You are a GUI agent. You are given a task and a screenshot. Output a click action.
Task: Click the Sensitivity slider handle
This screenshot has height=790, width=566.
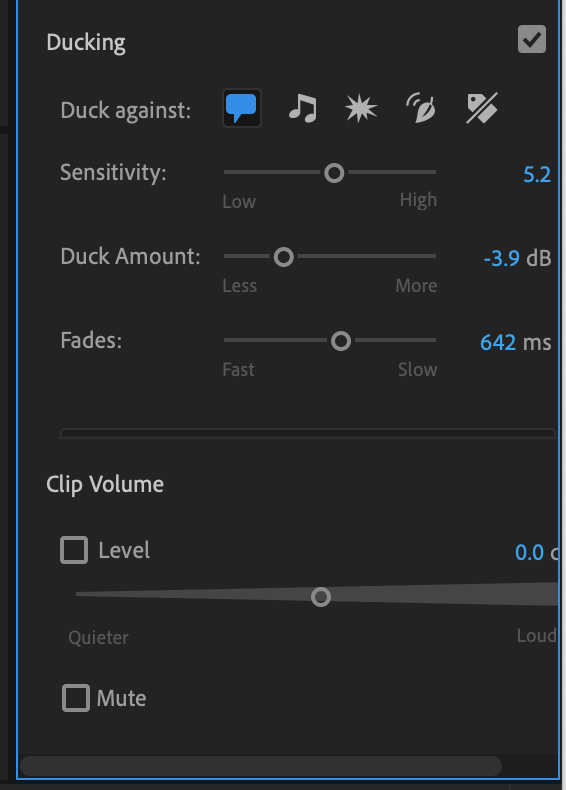(334, 173)
